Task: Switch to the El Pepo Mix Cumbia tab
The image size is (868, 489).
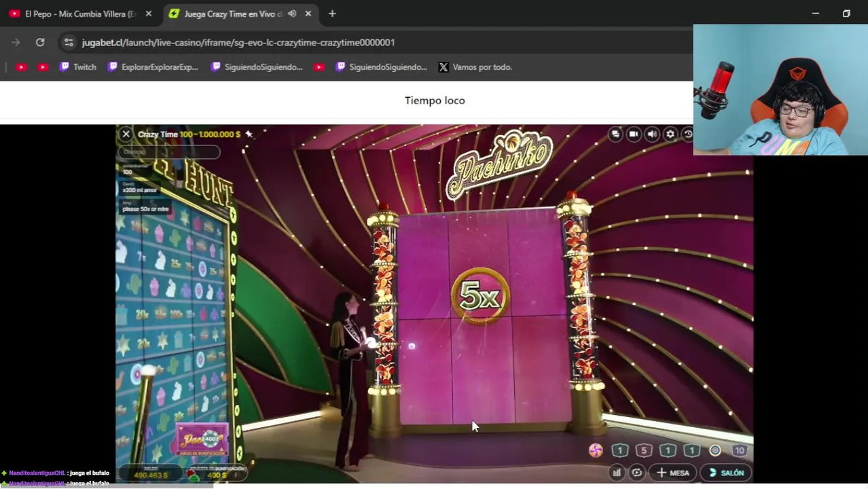Action: pos(79,14)
